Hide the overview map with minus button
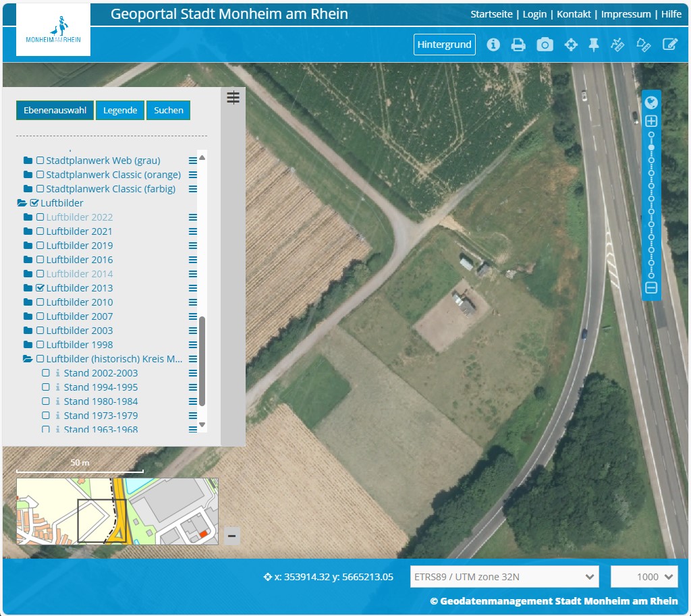The image size is (691, 616). (x=232, y=536)
